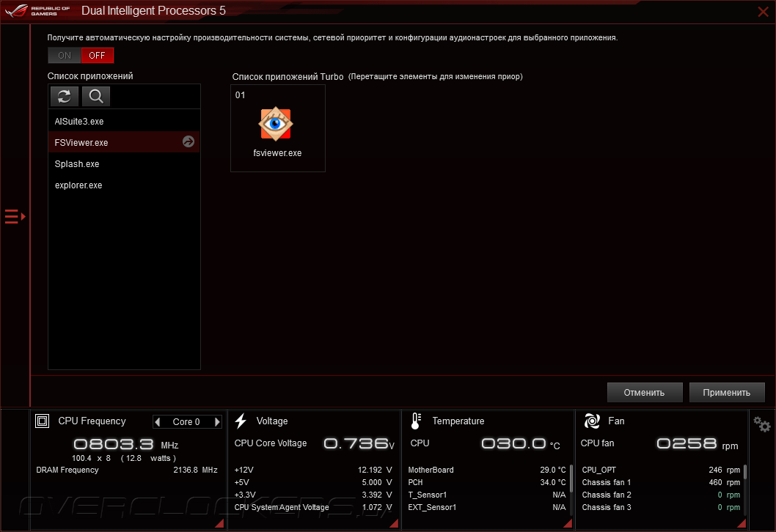Click the PCH temperature row
The height and width of the screenshot is (532, 776).
[487, 482]
